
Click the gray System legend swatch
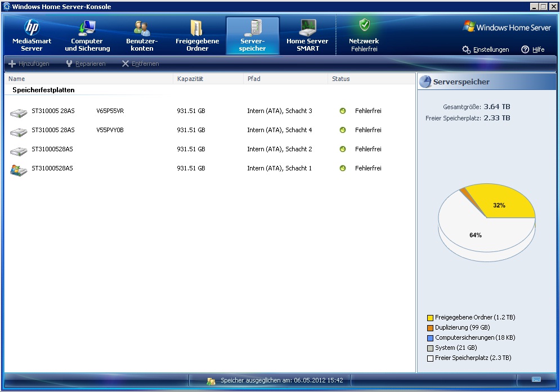pyautogui.click(x=430, y=348)
